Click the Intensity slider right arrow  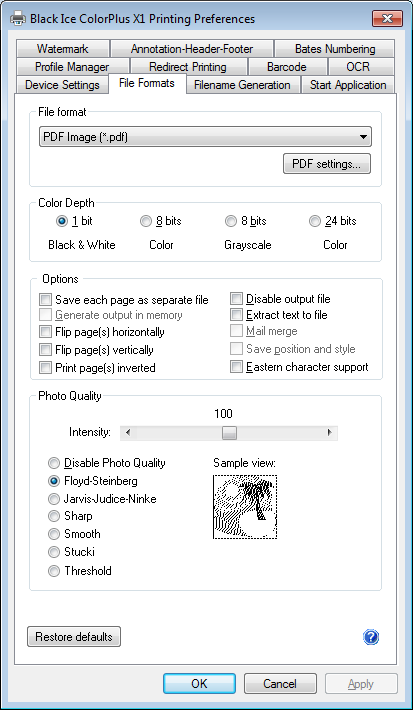[330, 432]
